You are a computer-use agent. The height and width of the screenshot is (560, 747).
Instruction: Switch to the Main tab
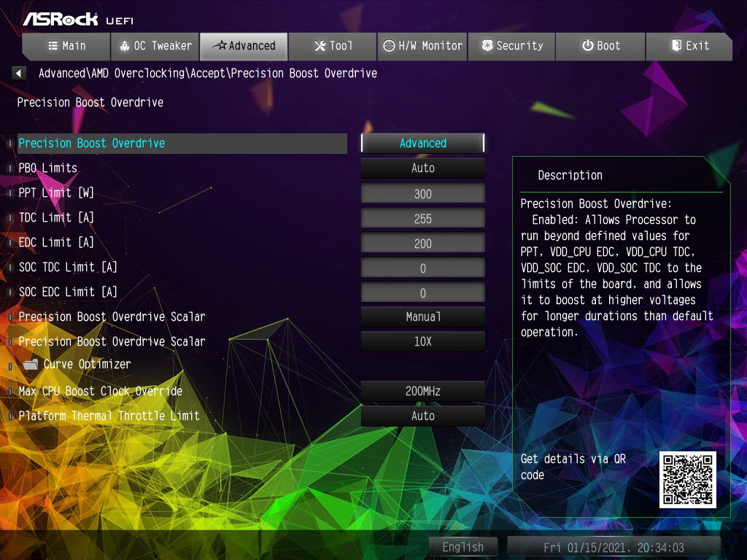pyautogui.click(x=66, y=46)
